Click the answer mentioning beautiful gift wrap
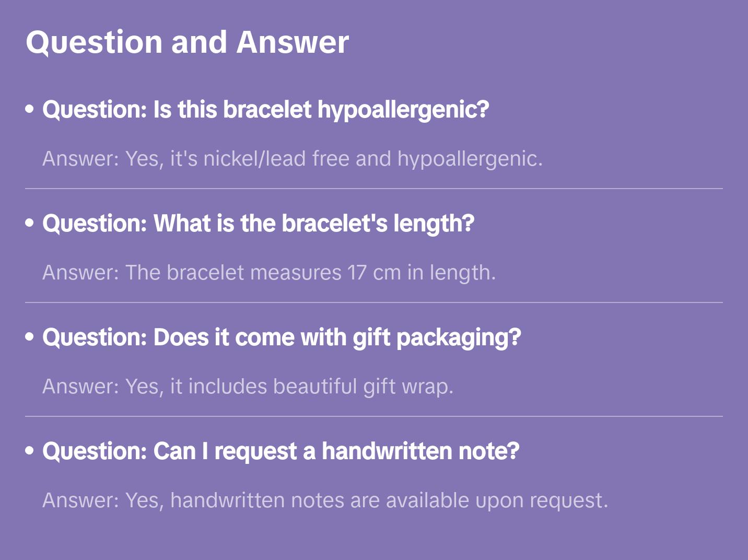Image resolution: width=748 pixels, height=560 pixels. 248,387
